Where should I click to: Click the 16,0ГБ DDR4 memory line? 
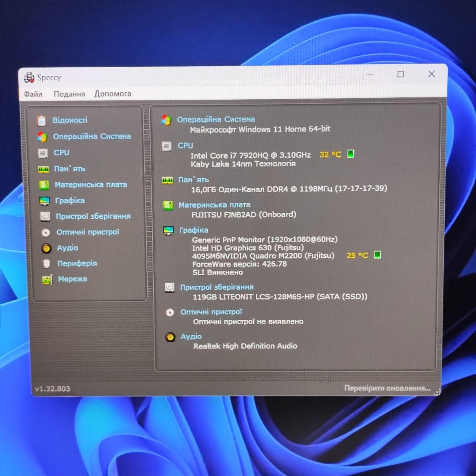pos(289,189)
